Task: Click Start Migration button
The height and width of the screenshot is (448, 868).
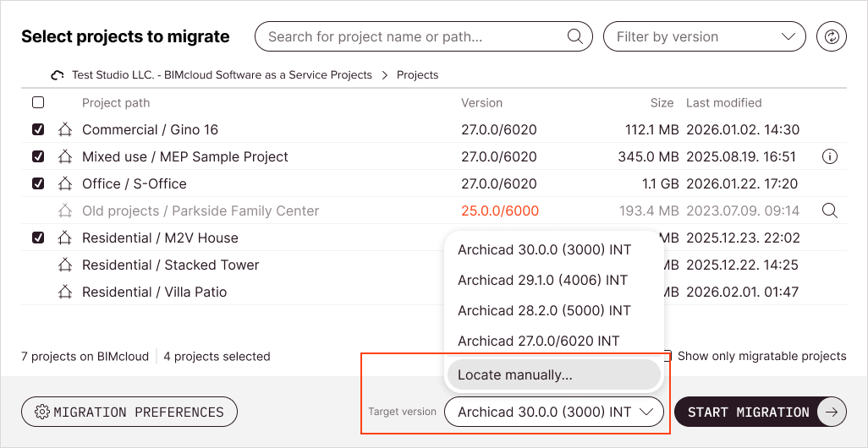Action: point(760,412)
